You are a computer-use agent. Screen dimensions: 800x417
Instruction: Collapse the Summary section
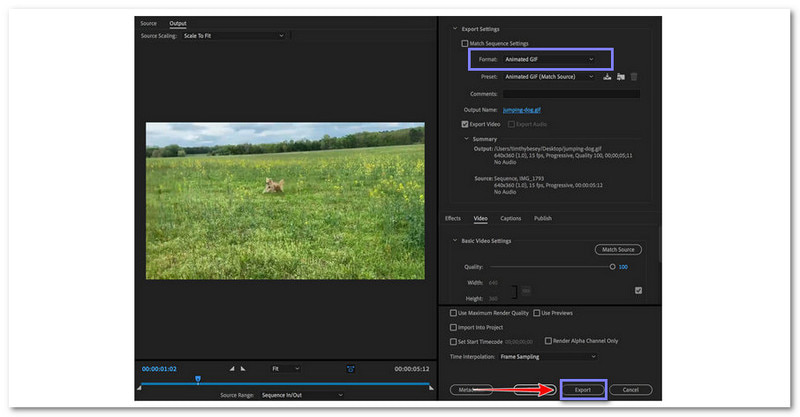pyautogui.click(x=466, y=139)
